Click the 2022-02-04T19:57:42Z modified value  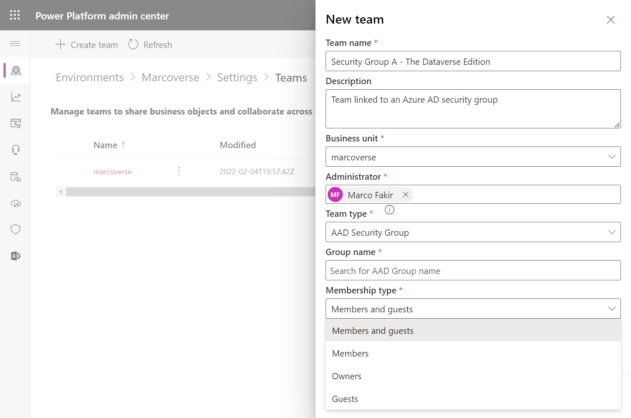click(x=257, y=172)
